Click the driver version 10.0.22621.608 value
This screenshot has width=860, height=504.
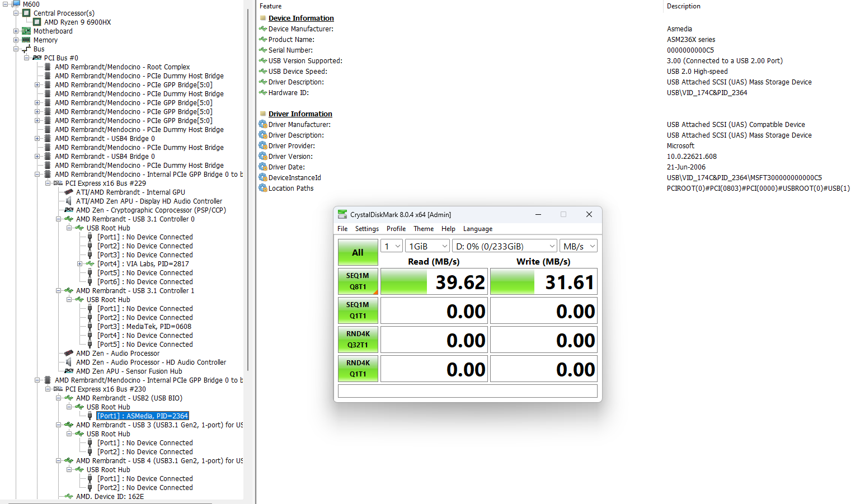pos(692,157)
